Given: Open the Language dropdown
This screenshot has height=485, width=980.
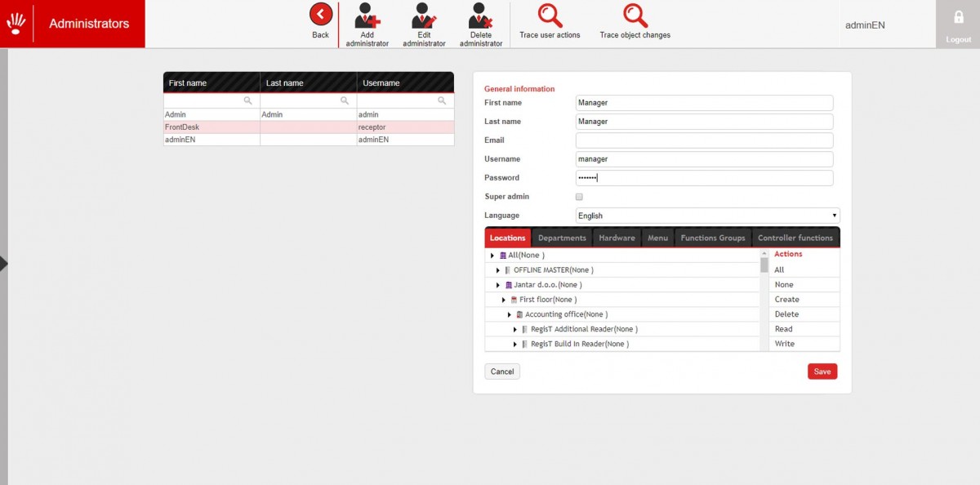Looking at the screenshot, I should tap(707, 216).
